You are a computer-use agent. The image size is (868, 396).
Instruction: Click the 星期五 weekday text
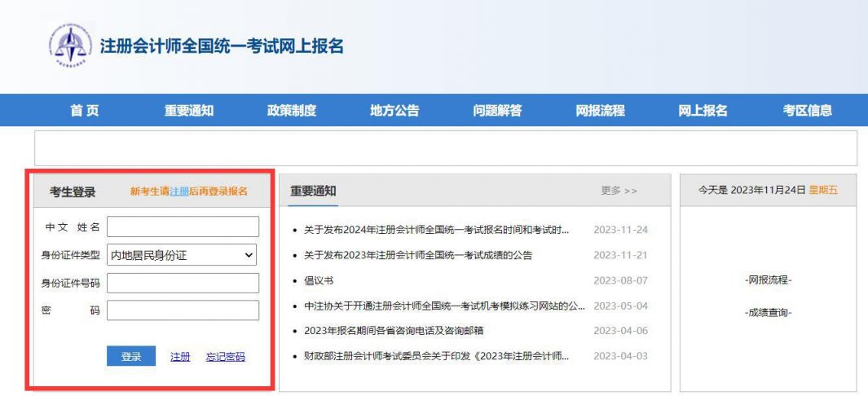pyautogui.click(x=824, y=190)
